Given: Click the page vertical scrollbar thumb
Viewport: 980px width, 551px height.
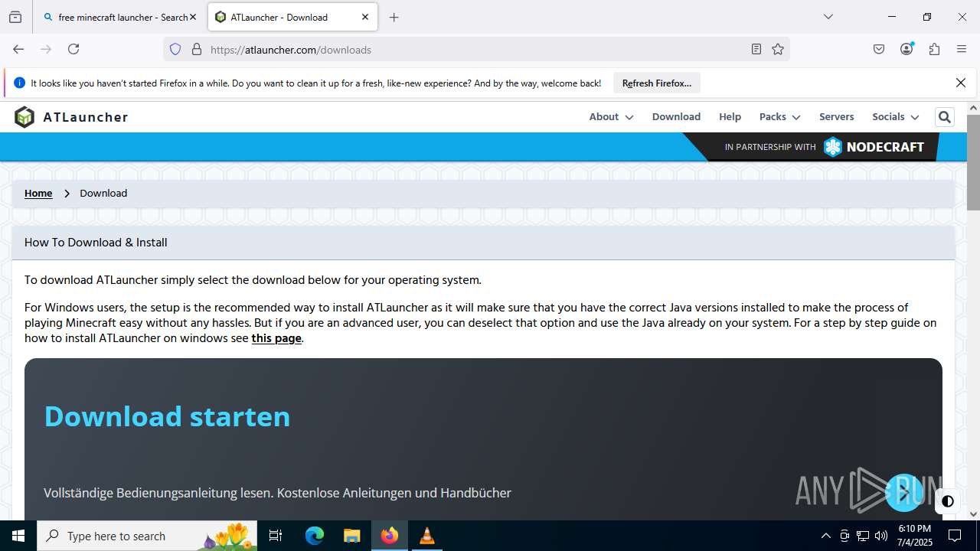Looking at the screenshot, I should point(973,162).
